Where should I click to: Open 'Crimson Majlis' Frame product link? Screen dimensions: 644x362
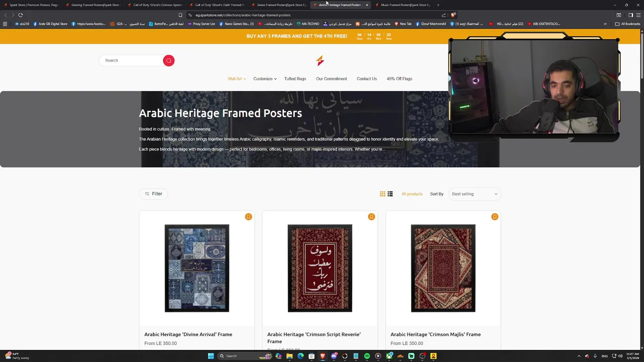click(x=436, y=334)
